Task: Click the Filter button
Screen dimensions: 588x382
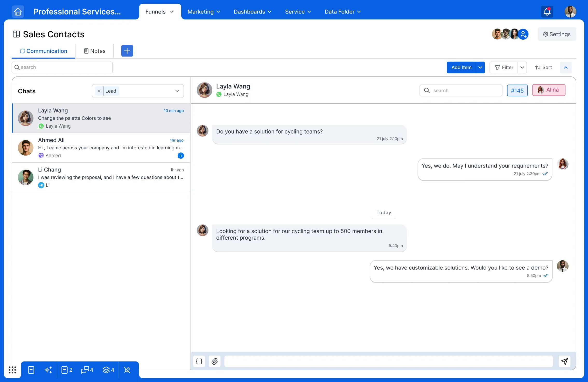Action: click(x=504, y=67)
